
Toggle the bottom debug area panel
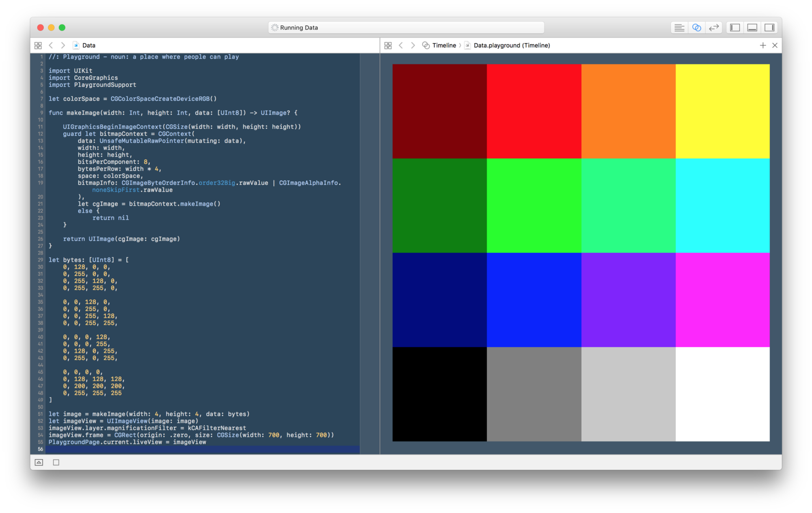click(752, 27)
